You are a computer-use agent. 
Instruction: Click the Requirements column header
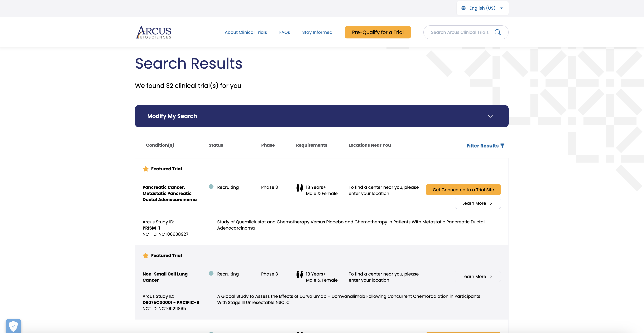click(311, 145)
